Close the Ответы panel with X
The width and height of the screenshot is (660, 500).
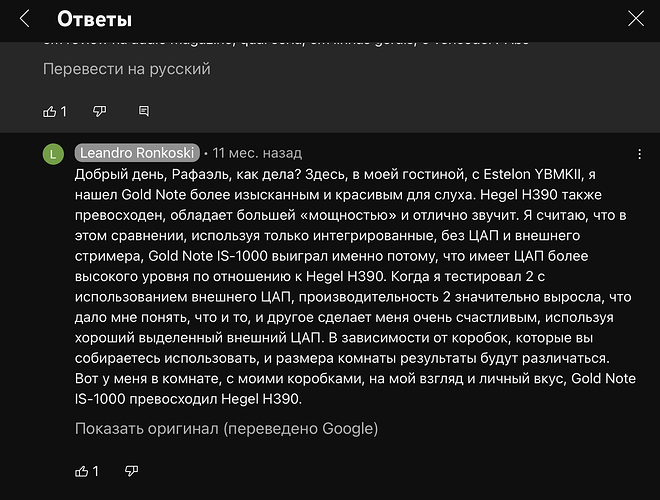tap(636, 19)
